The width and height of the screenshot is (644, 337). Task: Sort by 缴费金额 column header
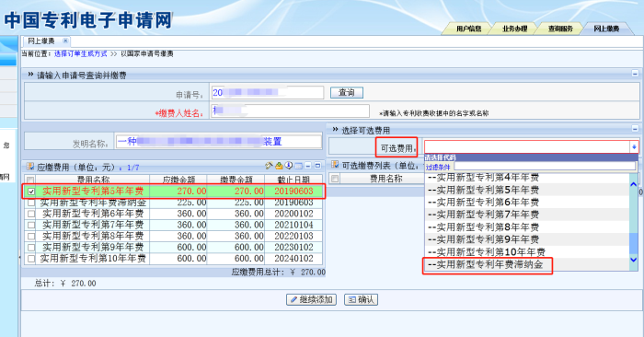pos(236,180)
